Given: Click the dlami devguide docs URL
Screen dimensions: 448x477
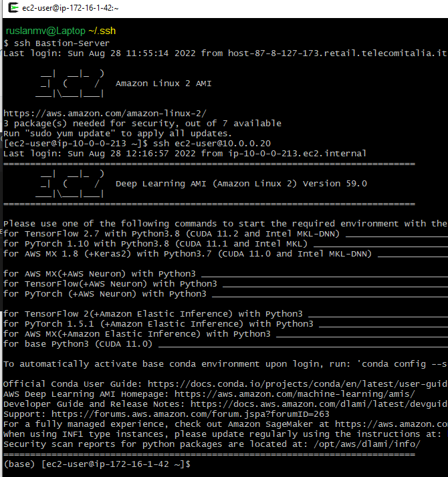Looking at the screenshot, I should coord(319,404).
